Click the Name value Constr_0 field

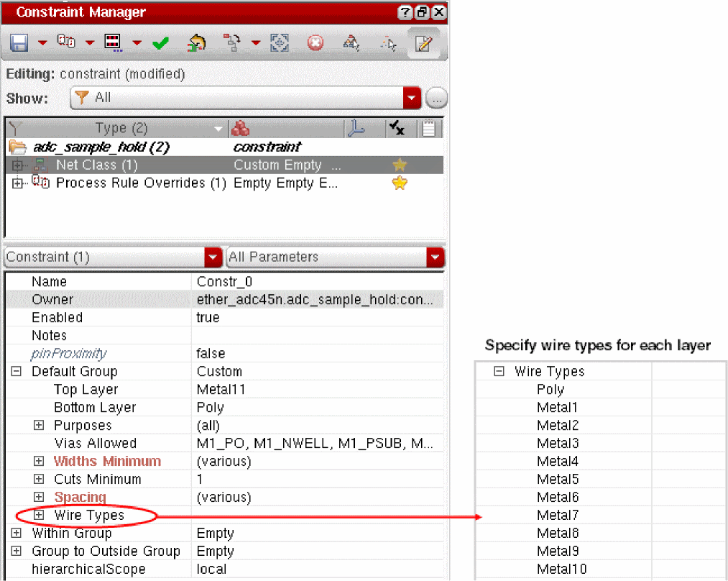point(318,281)
